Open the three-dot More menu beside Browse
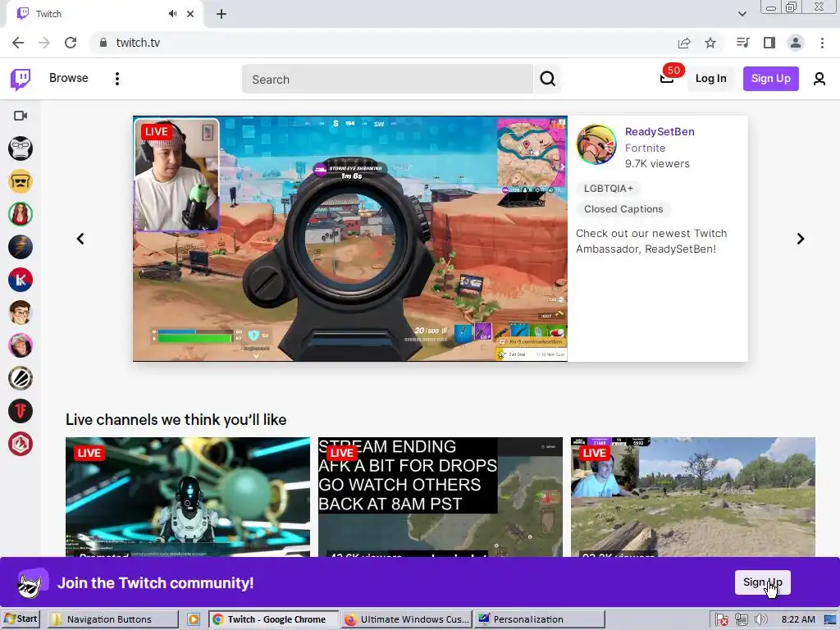Viewport: 840px width, 630px height. click(116, 79)
